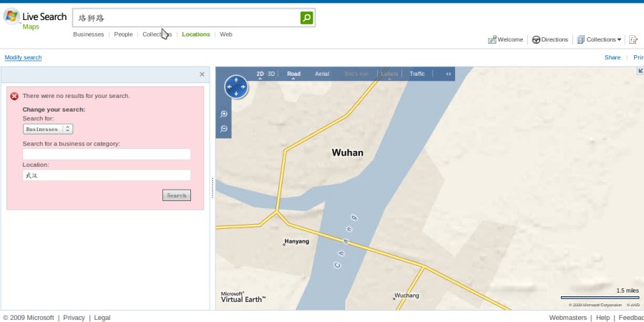
Task: Select the Collections search tab
Action: click(157, 34)
